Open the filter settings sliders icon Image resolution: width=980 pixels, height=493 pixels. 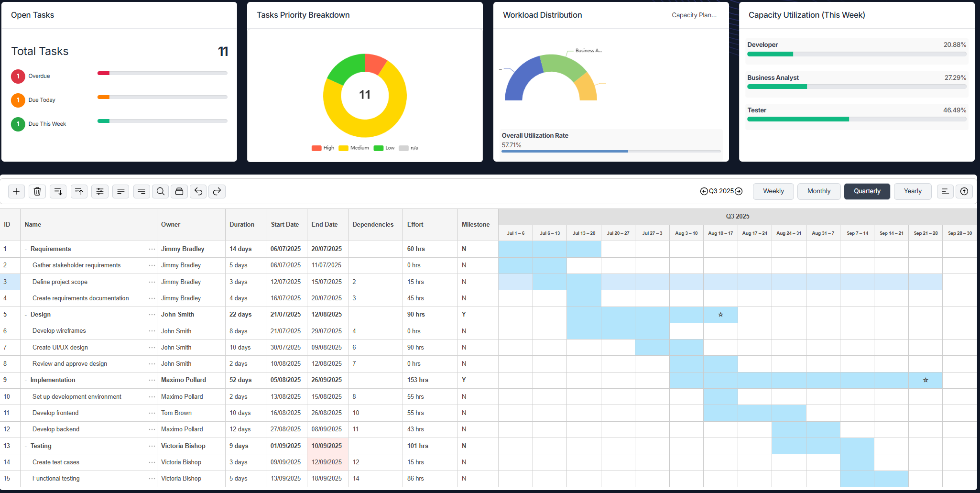pyautogui.click(x=100, y=191)
